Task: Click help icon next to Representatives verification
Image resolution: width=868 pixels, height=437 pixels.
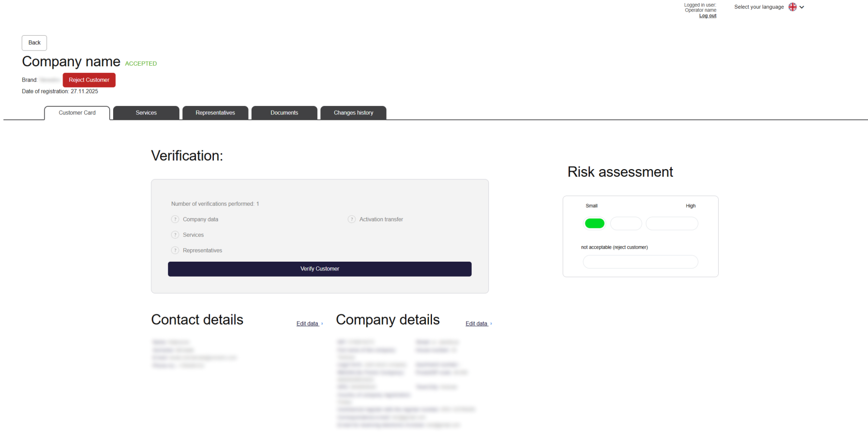Action: 175,250
